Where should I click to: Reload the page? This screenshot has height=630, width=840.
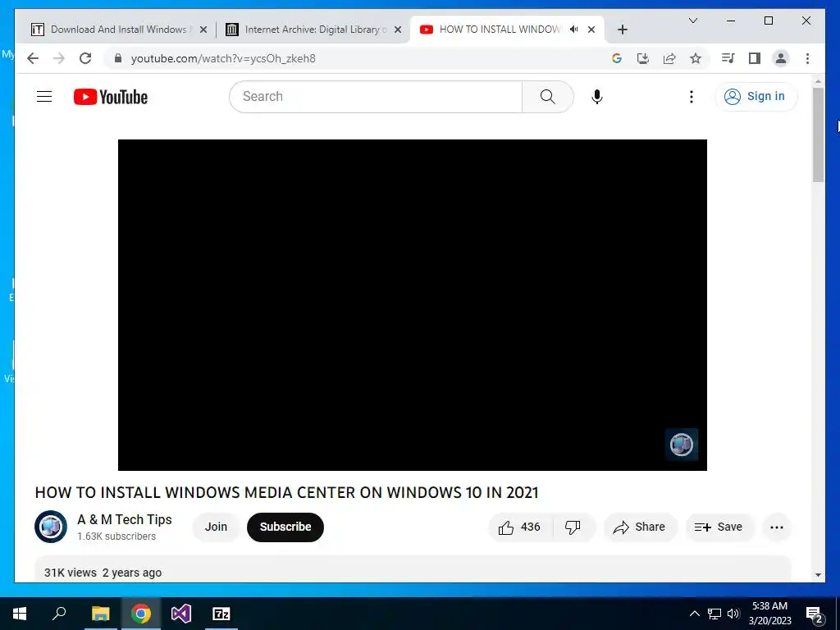click(85, 58)
